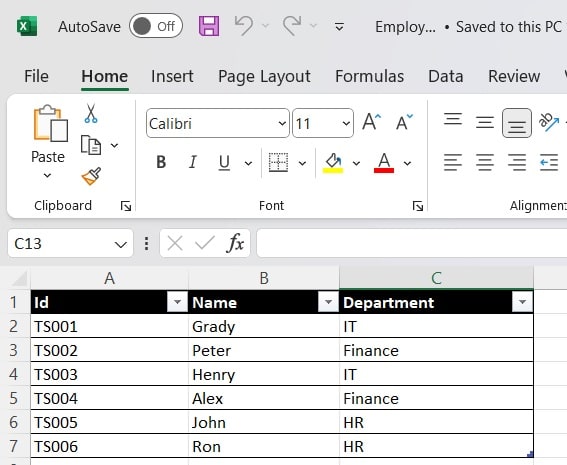
Task: Click the Excel application logo icon
Action: (27, 26)
